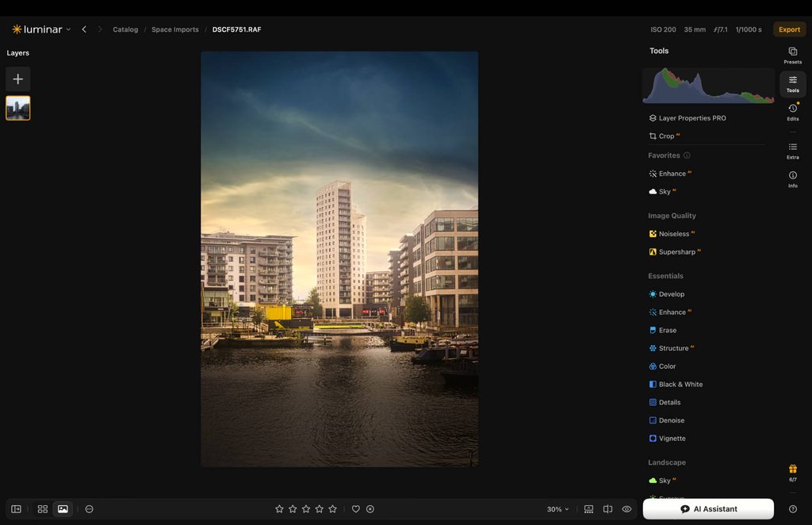This screenshot has width=812, height=525.
Task: Click the histogram graph
Action: (708, 86)
